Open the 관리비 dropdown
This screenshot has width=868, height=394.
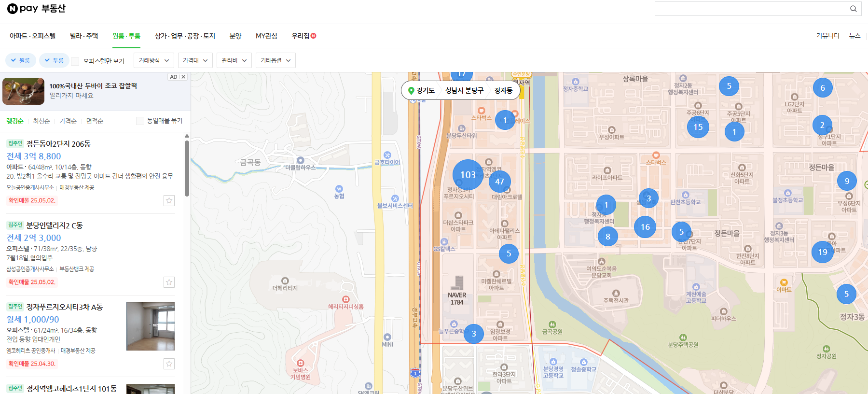pos(234,60)
